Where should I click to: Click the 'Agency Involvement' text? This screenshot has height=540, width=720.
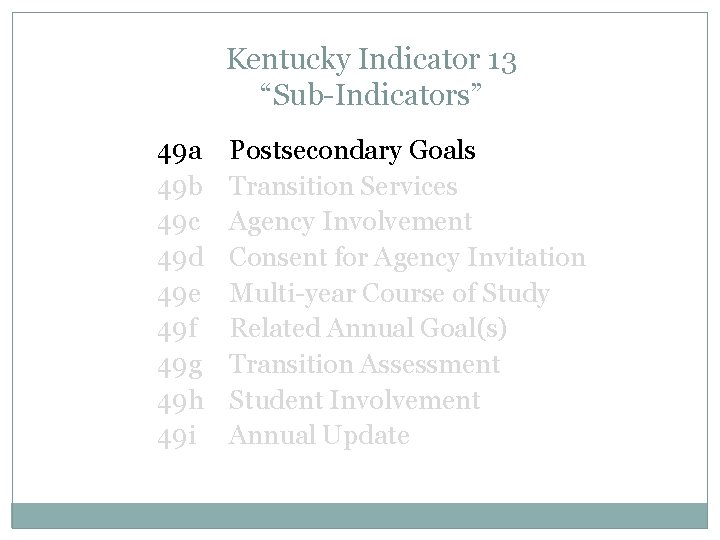click(x=350, y=222)
